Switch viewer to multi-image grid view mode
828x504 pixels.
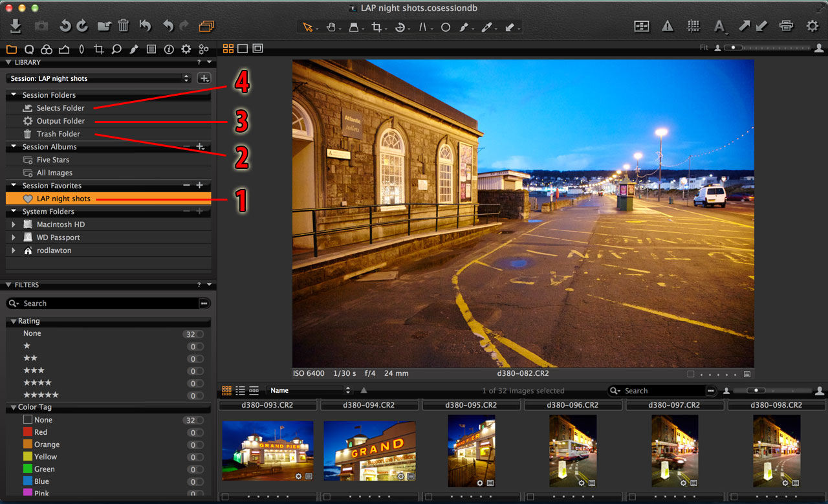[228, 49]
